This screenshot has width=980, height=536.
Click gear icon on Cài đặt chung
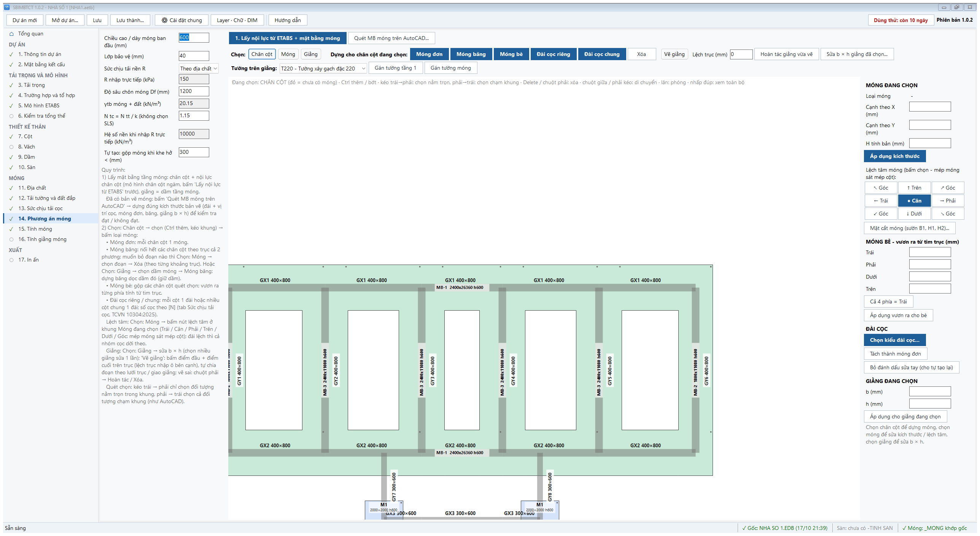164,20
